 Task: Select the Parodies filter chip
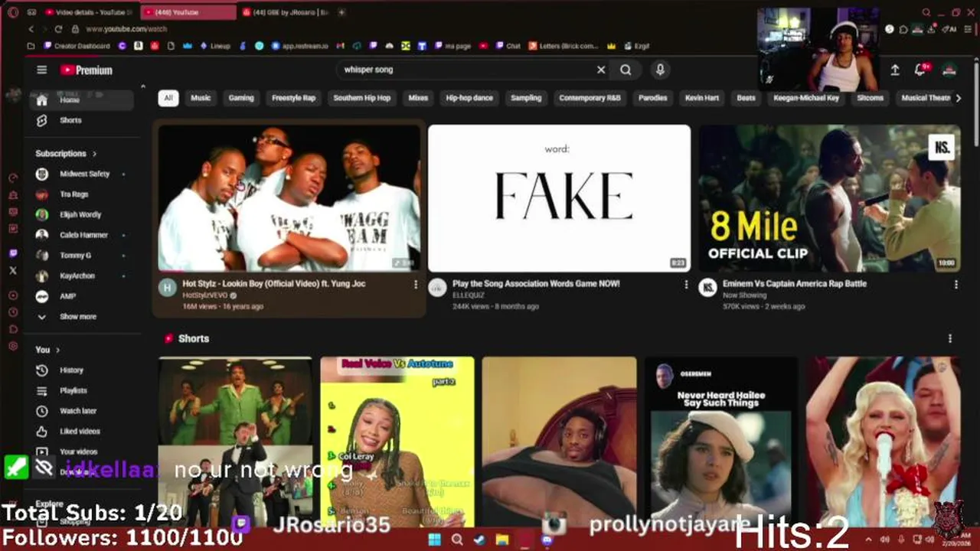[x=653, y=98]
